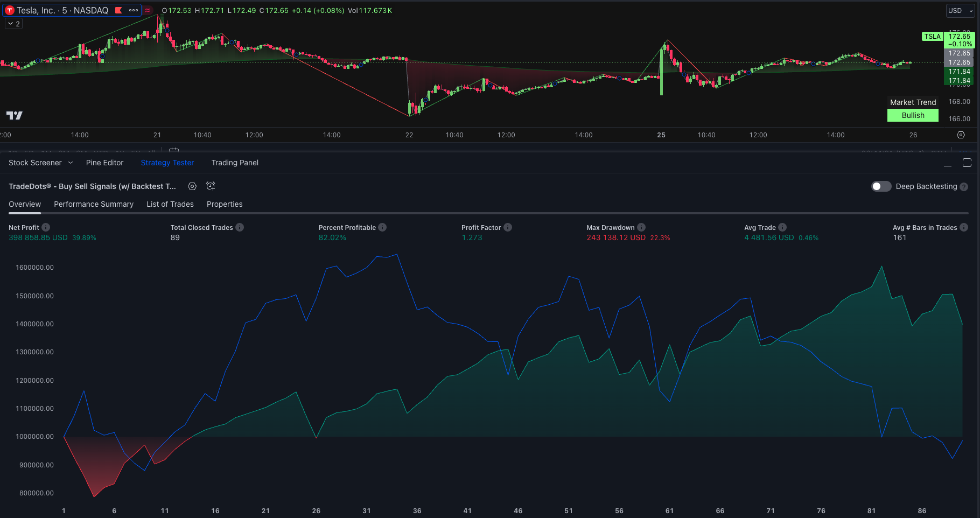Click avg trade value 4 481.56 USD
The height and width of the screenshot is (518, 980).
tap(769, 237)
